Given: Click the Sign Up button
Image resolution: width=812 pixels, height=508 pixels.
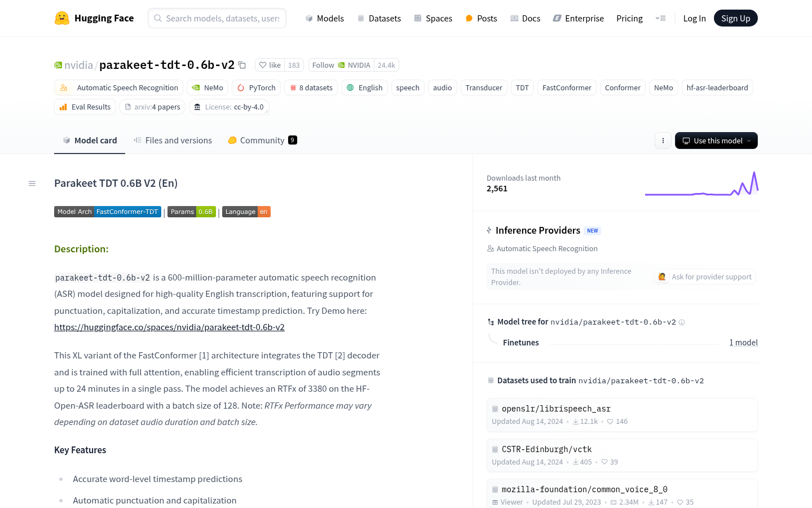Looking at the screenshot, I should click(x=736, y=18).
